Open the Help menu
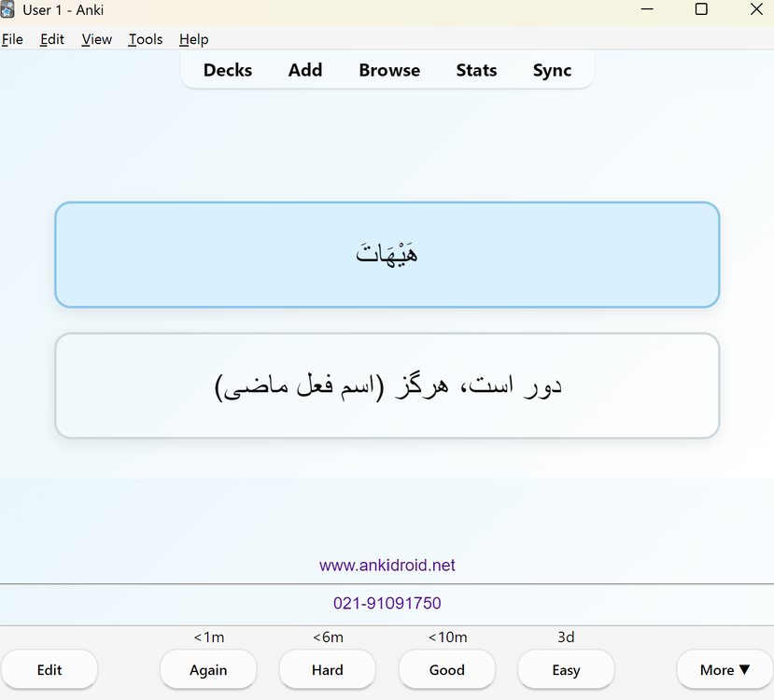 193,39
